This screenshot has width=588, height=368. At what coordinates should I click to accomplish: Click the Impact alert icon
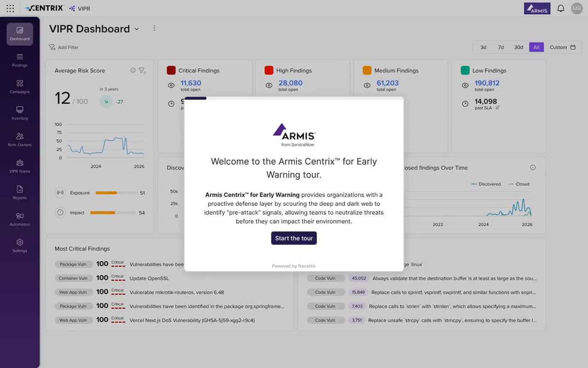pyautogui.click(x=60, y=213)
